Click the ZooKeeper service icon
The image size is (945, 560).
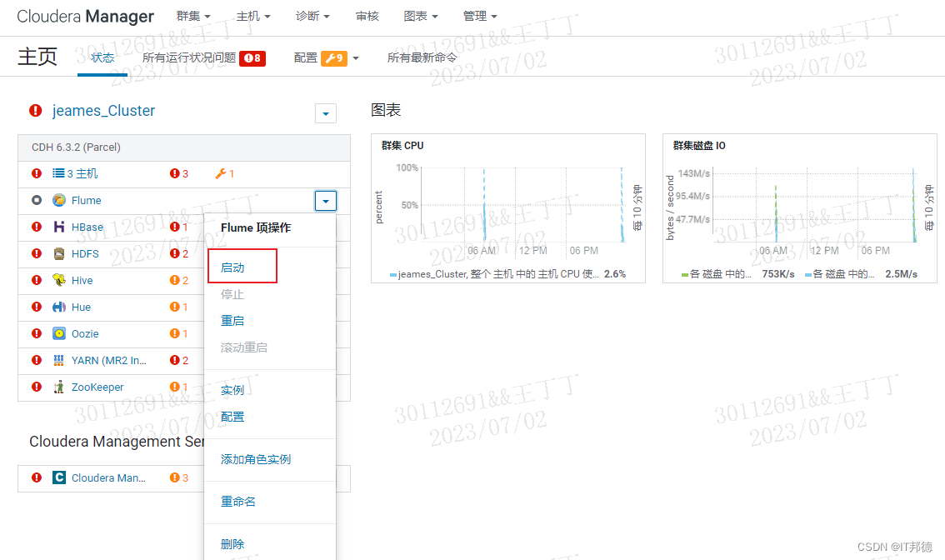click(59, 387)
